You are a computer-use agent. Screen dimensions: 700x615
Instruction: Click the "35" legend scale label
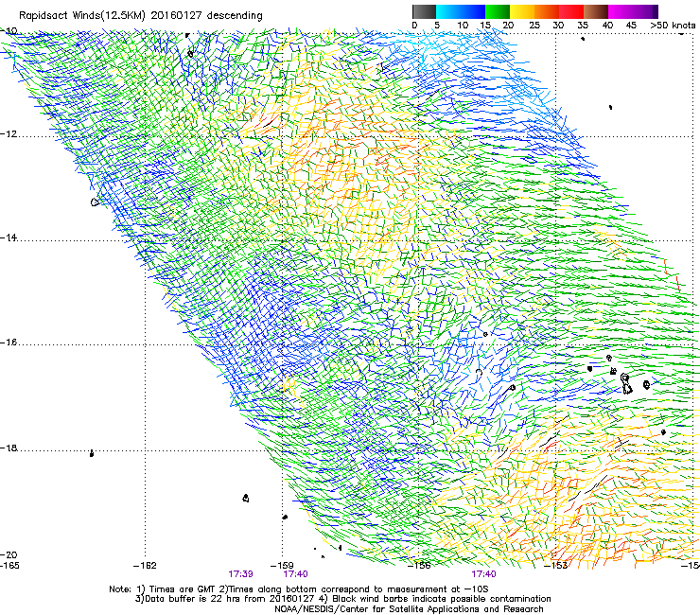[583, 25]
